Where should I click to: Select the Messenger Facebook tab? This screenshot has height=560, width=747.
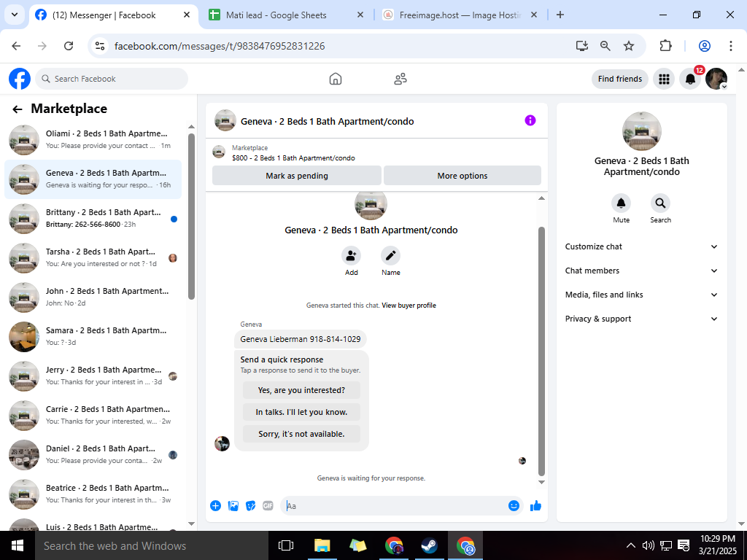point(113,15)
